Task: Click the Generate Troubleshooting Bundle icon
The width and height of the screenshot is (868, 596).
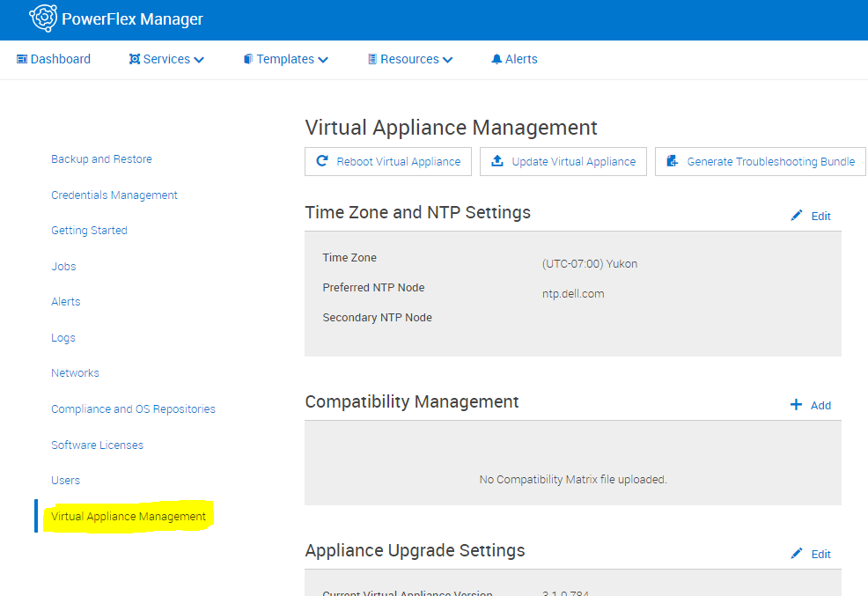Action: pyautogui.click(x=672, y=161)
